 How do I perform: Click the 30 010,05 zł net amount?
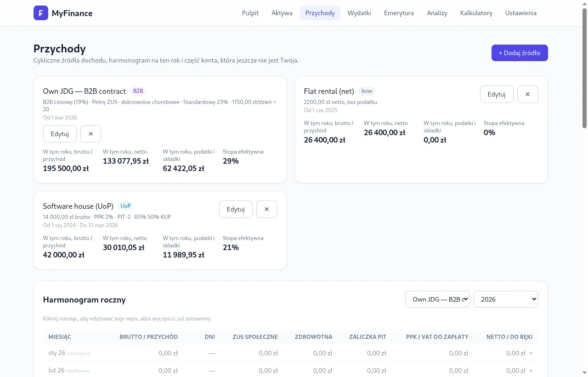coord(124,247)
